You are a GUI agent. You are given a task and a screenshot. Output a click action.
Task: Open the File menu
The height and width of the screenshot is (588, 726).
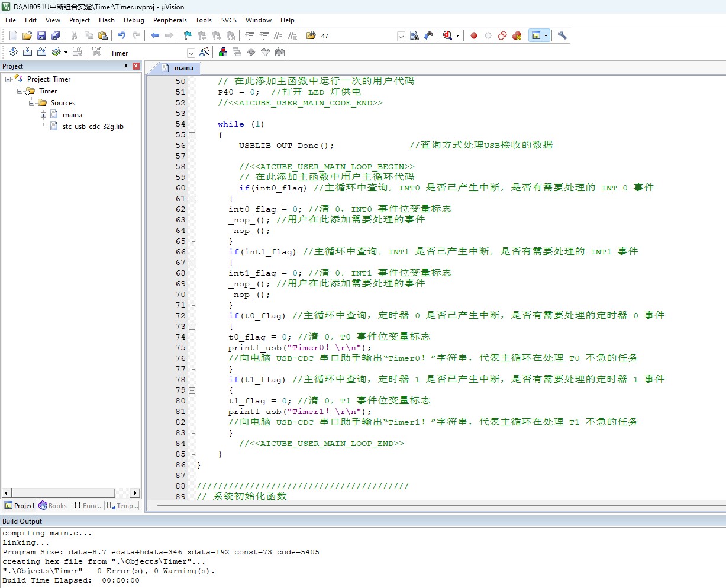coord(11,20)
